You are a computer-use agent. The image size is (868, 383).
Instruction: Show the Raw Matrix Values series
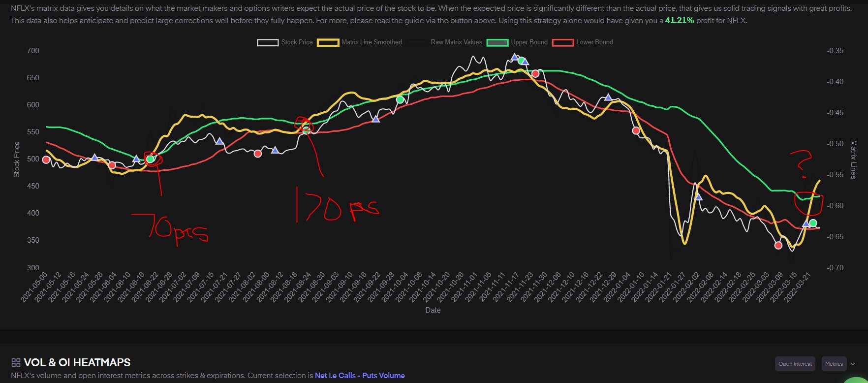(x=444, y=42)
